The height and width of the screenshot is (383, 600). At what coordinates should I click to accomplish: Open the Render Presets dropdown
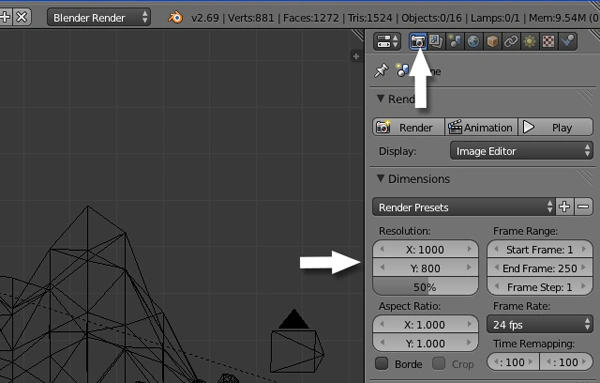463,207
